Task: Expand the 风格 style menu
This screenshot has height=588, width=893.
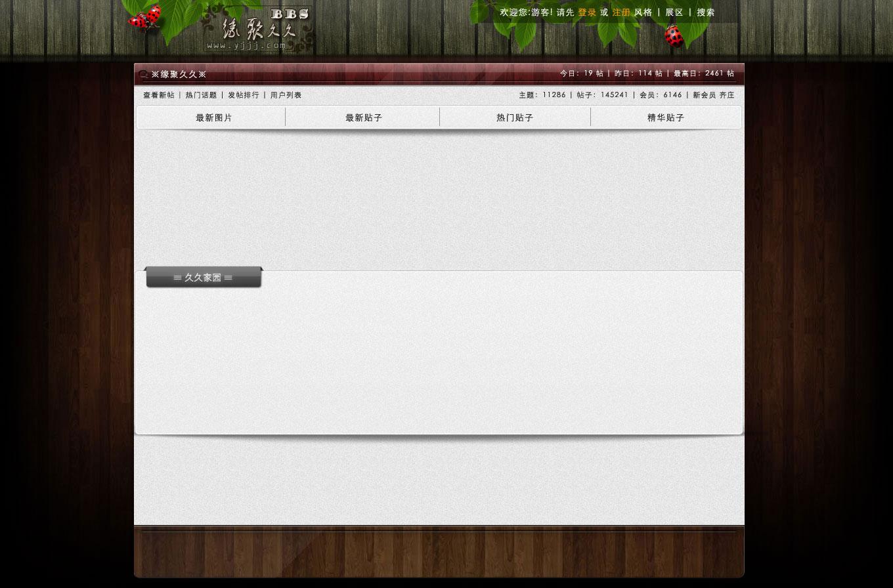Action: (x=643, y=12)
